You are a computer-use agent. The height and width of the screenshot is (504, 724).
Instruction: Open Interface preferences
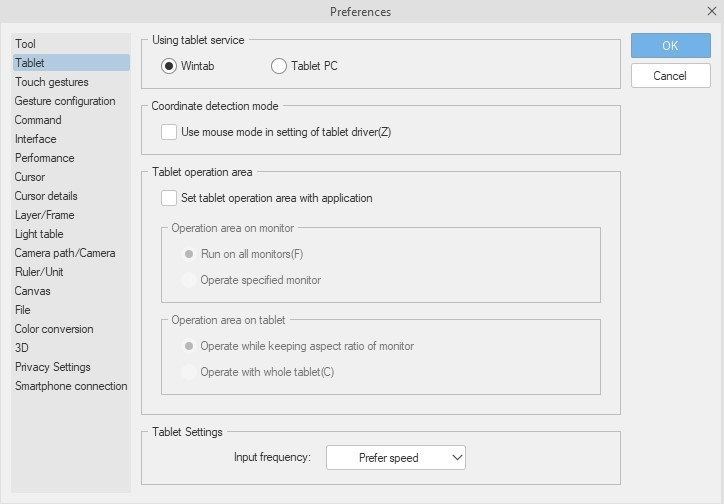35,139
